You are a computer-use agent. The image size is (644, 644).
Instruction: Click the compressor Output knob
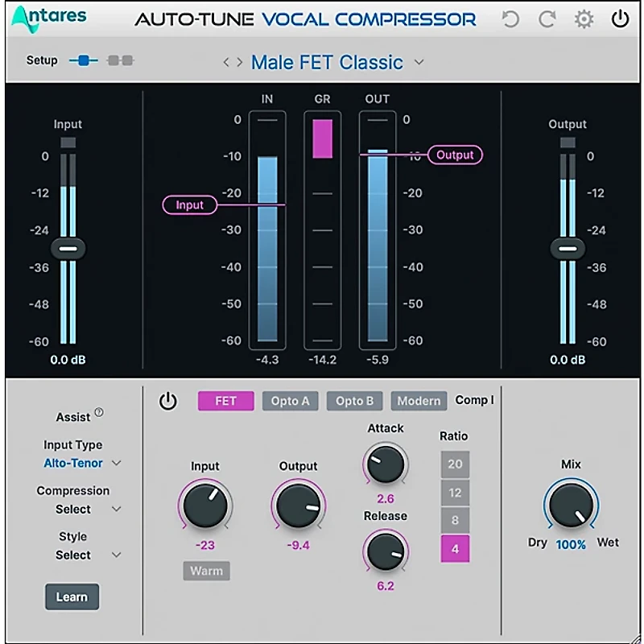[x=298, y=506]
